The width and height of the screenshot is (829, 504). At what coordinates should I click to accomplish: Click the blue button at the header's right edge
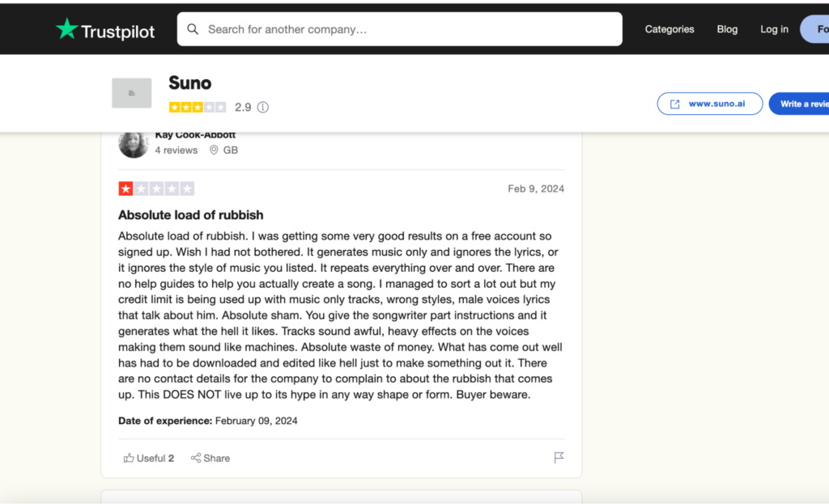tap(814, 29)
